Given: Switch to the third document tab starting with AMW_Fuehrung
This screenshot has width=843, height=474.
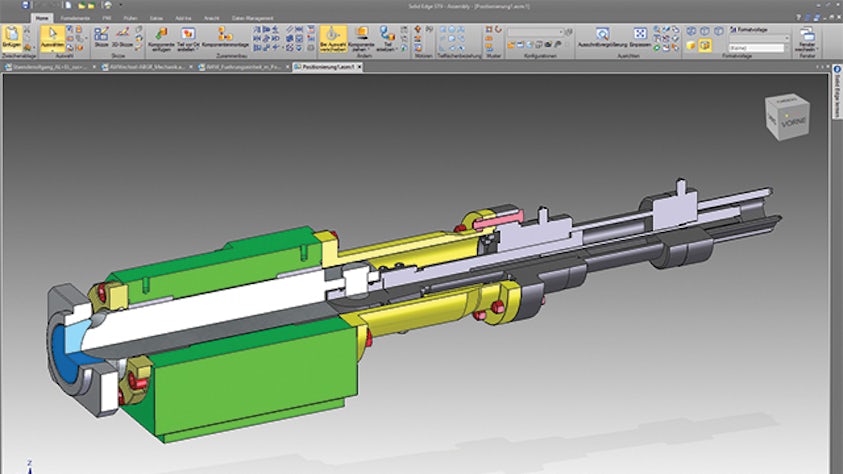Looking at the screenshot, I should coord(244,67).
